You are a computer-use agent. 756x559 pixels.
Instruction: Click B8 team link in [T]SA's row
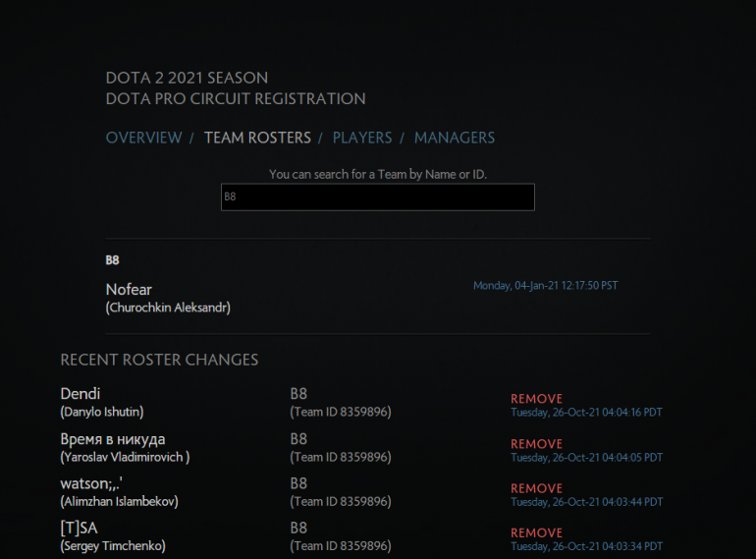point(298,529)
